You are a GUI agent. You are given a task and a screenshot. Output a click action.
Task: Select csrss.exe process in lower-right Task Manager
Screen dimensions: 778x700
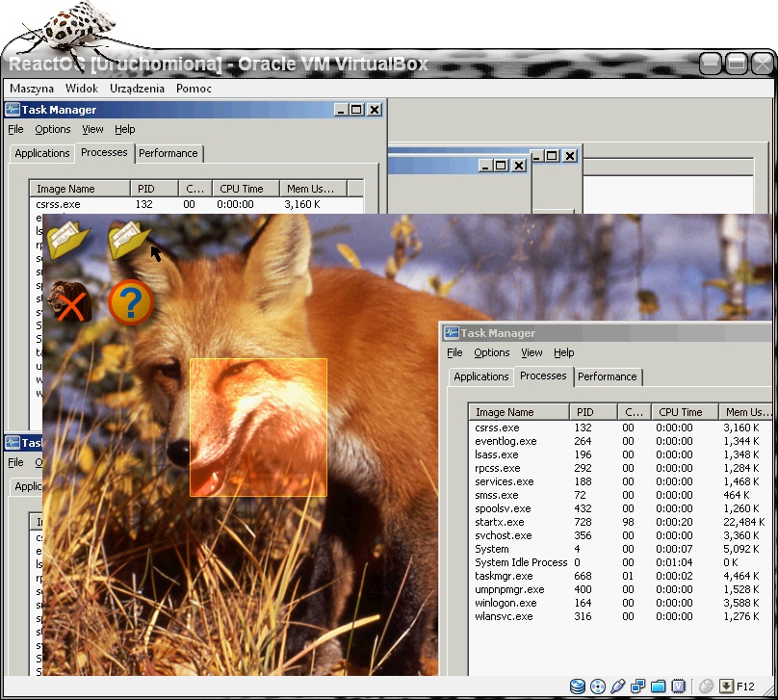620,428
